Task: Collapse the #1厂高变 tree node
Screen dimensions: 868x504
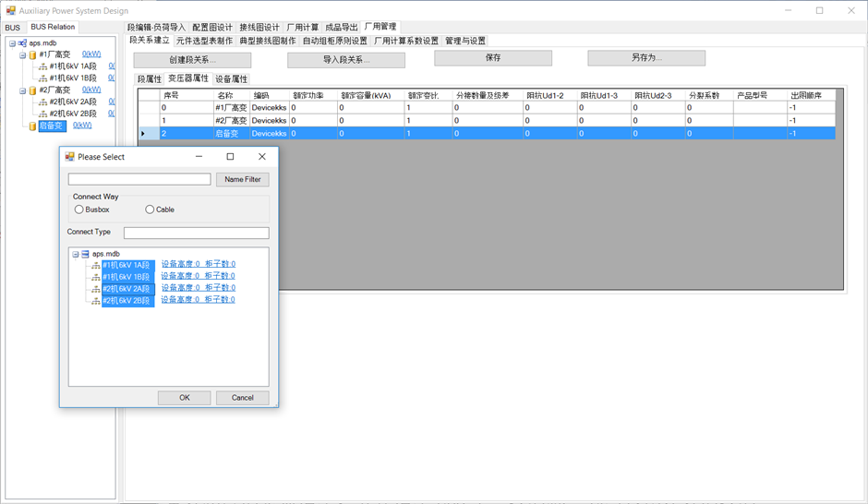Action: point(22,54)
